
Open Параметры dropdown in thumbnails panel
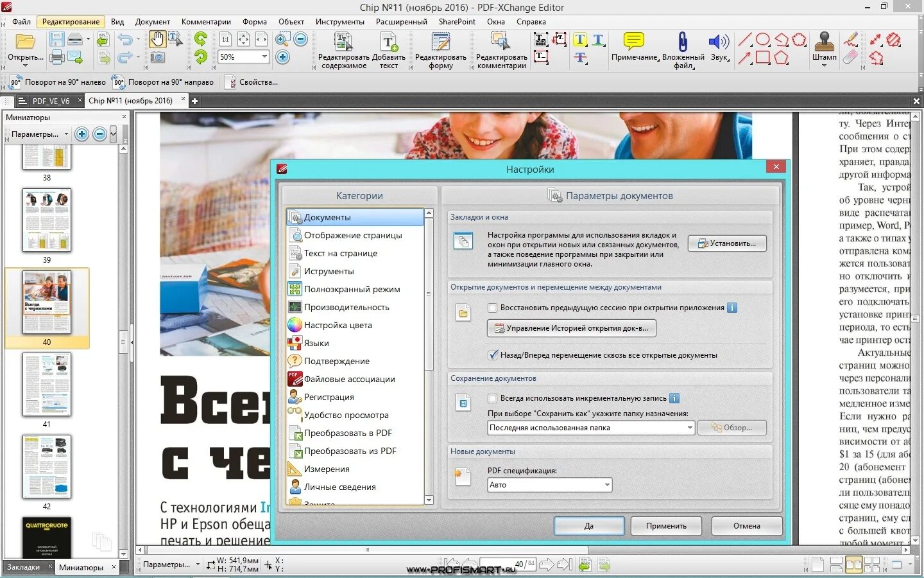click(x=39, y=134)
